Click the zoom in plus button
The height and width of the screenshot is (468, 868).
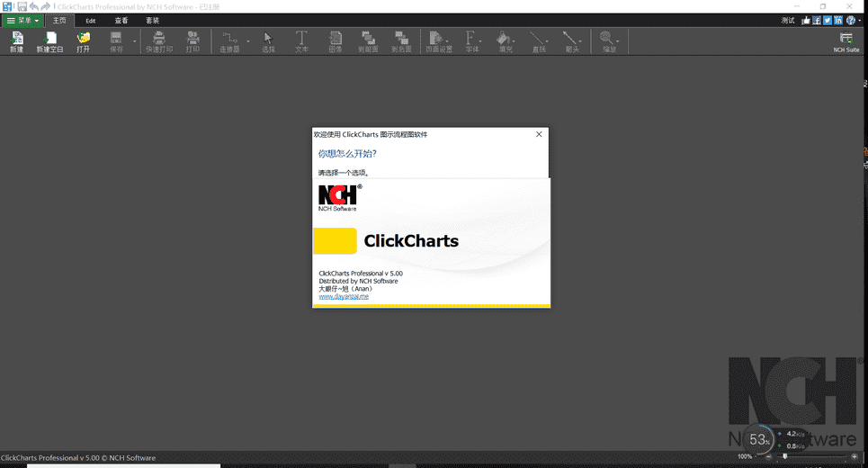(855, 456)
